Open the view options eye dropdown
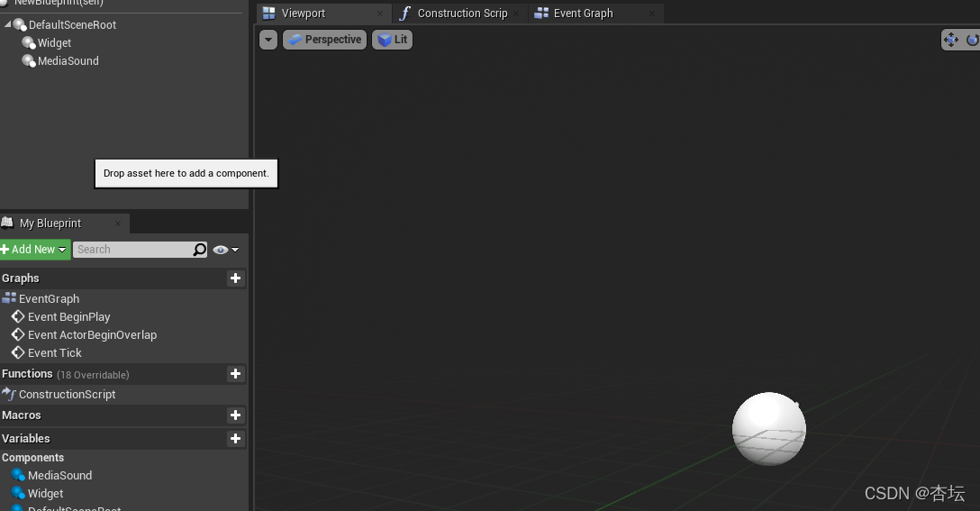 coord(225,250)
